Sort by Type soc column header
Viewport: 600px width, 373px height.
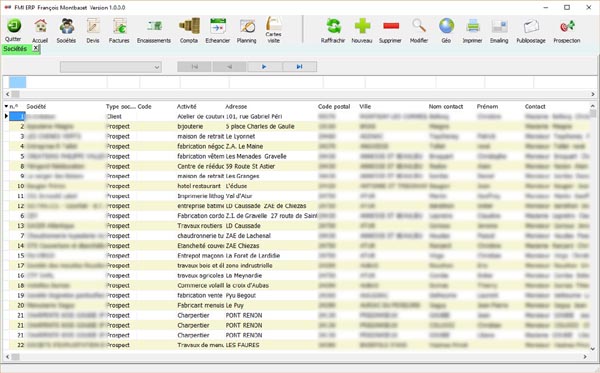[x=121, y=106]
